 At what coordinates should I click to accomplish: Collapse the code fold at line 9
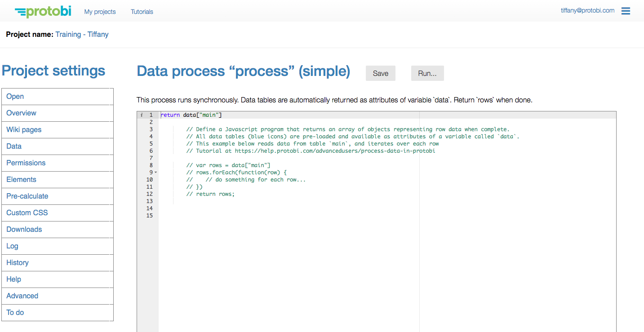pos(155,172)
